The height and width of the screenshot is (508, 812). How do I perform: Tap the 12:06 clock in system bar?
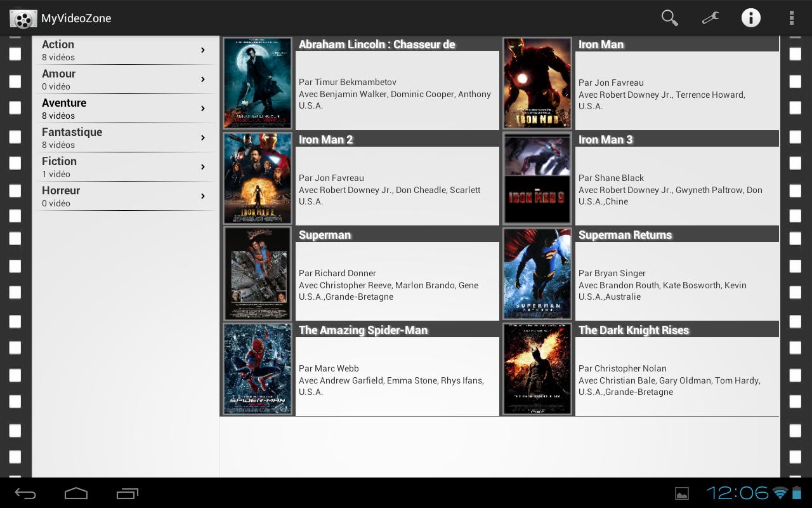pyautogui.click(x=737, y=493)
